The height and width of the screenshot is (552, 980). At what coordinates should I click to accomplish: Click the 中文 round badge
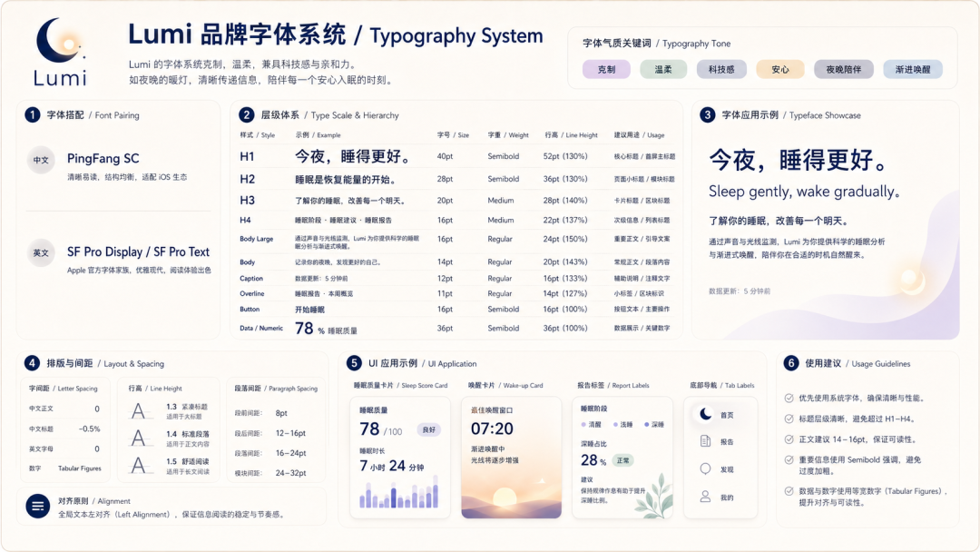point(41,160)
